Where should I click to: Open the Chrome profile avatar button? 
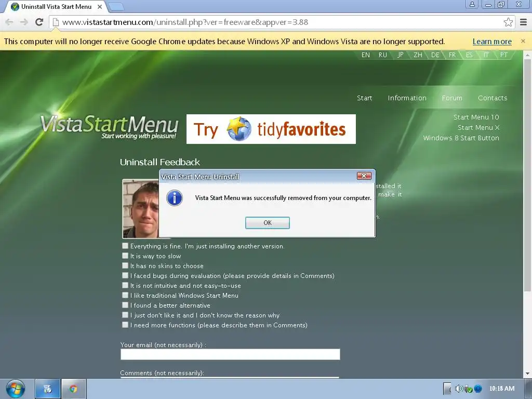pyautogui.click(x=472, y=4)
